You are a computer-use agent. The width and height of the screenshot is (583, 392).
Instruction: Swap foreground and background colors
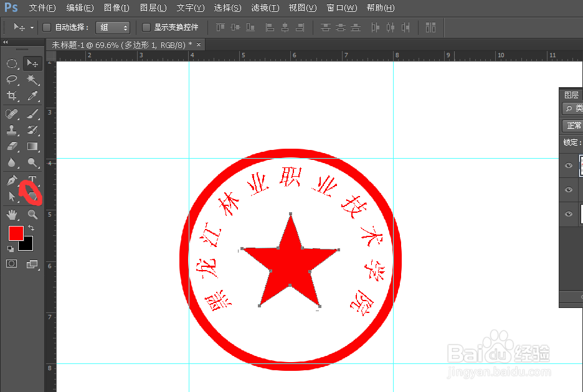(31, 227)
